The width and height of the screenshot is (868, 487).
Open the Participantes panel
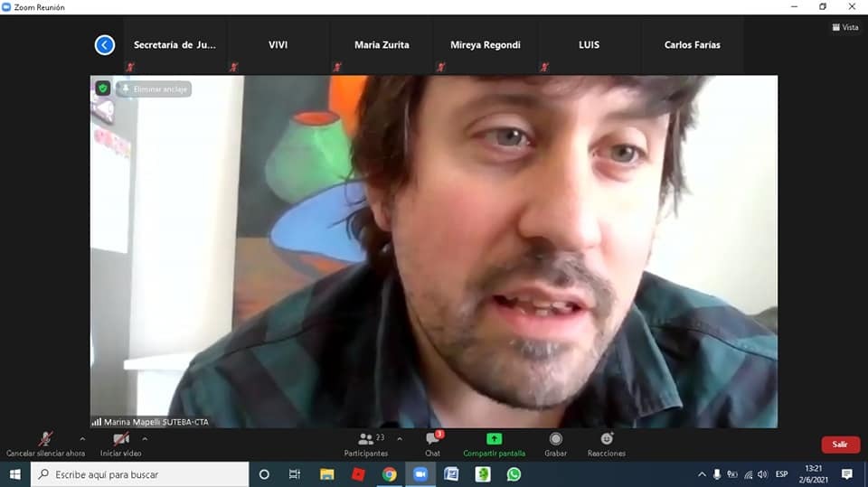(x=366, y=440)
